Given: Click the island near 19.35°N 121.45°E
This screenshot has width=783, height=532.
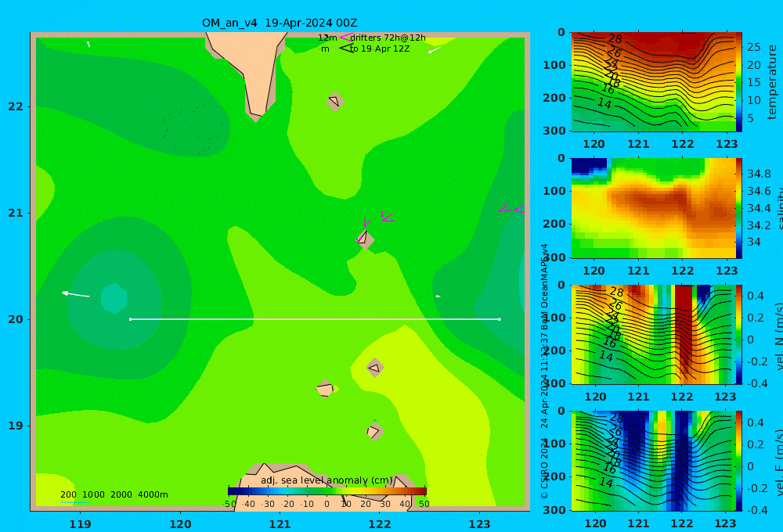Looking at the screenshot, I should click(x=325, y=389).
